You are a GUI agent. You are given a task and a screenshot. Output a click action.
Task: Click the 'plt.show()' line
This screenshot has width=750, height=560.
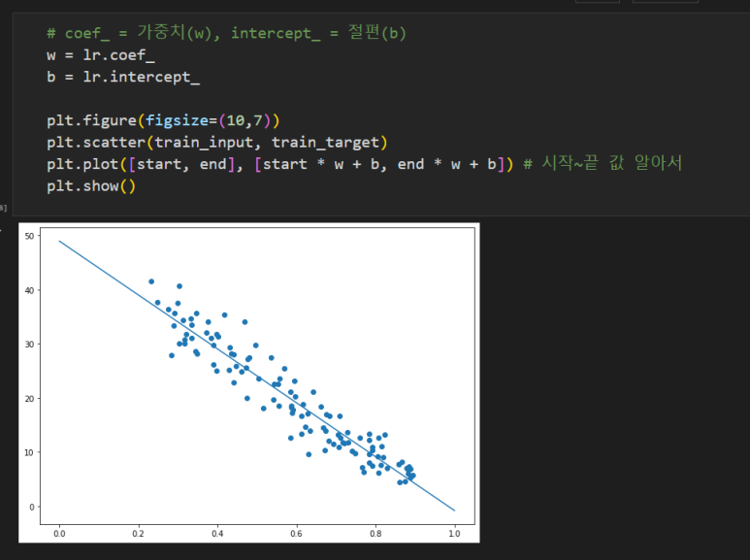(91, 185)
